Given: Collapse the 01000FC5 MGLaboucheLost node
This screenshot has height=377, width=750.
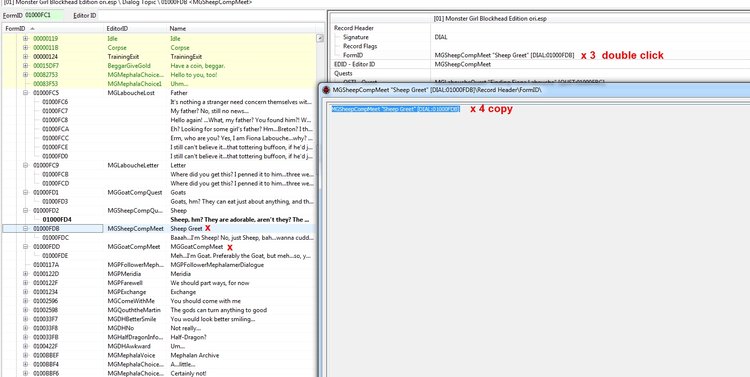Looking at the screenshot, I should [x=25, y=93].
